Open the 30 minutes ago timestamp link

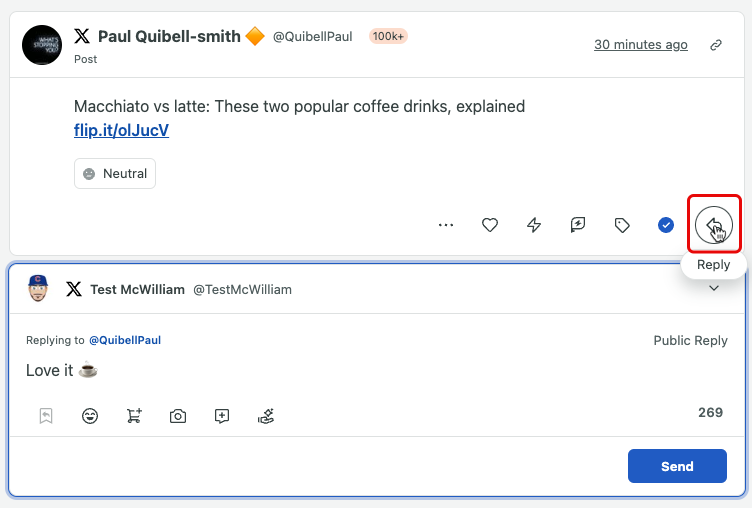coord(641,45)
